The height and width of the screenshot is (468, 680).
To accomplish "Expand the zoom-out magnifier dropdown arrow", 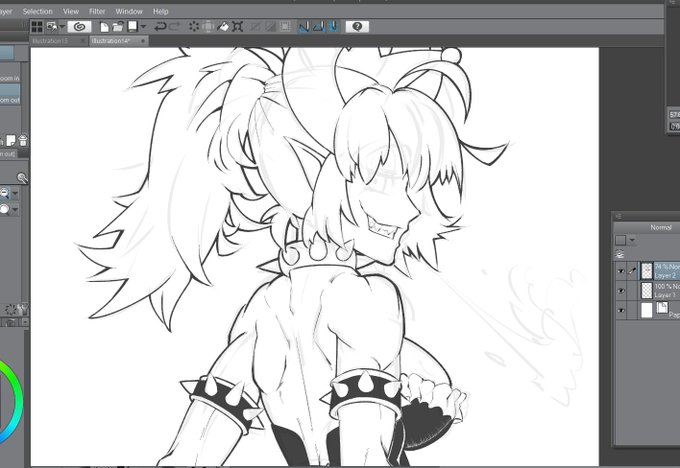I will [x=15, y=193].
